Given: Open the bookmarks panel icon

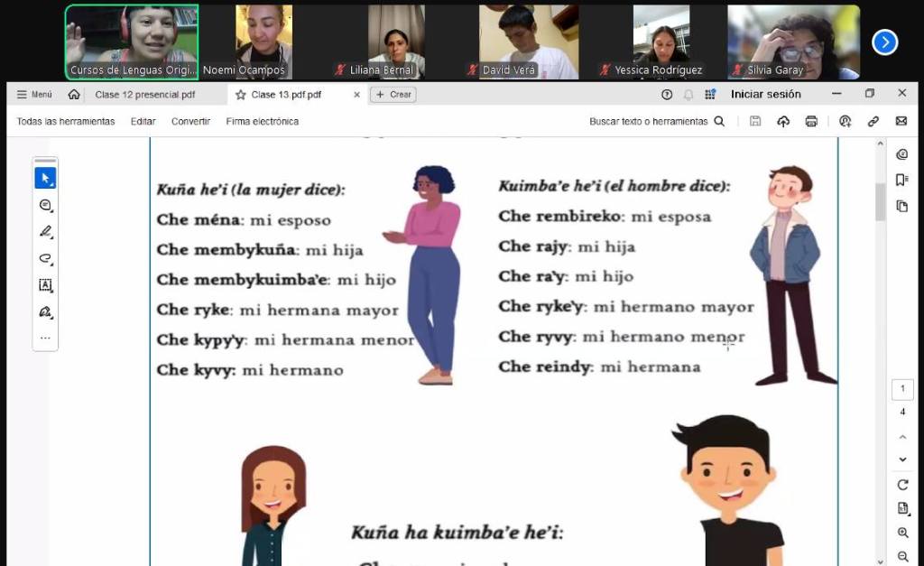Looking at the screenshot, I should [901, 180].
